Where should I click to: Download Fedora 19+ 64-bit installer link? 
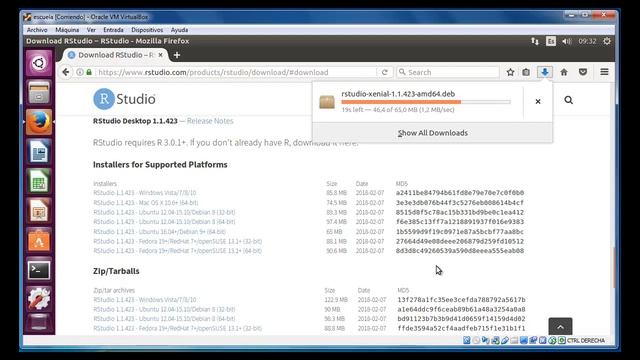pyautogui.click(x=178, y=251)
